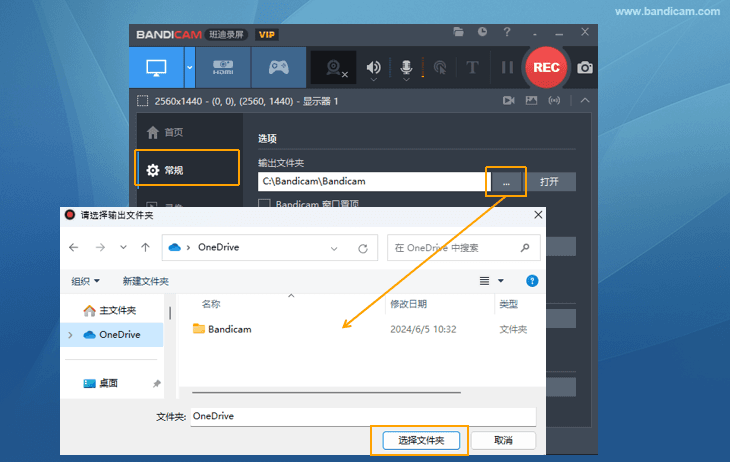Click 新建文件夹 new folder

point(146,281)
